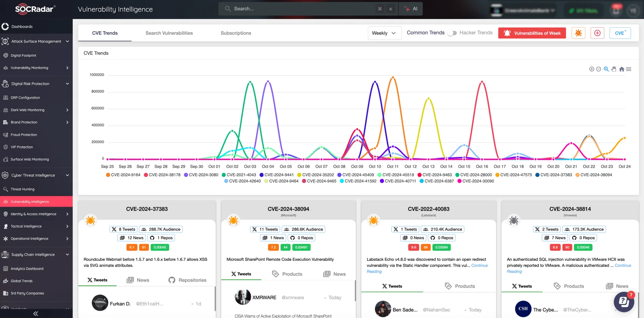644x318 pixels.
Task: Click the SOCRadar logo
Action: pyautogui.click(x=35, y=9)
